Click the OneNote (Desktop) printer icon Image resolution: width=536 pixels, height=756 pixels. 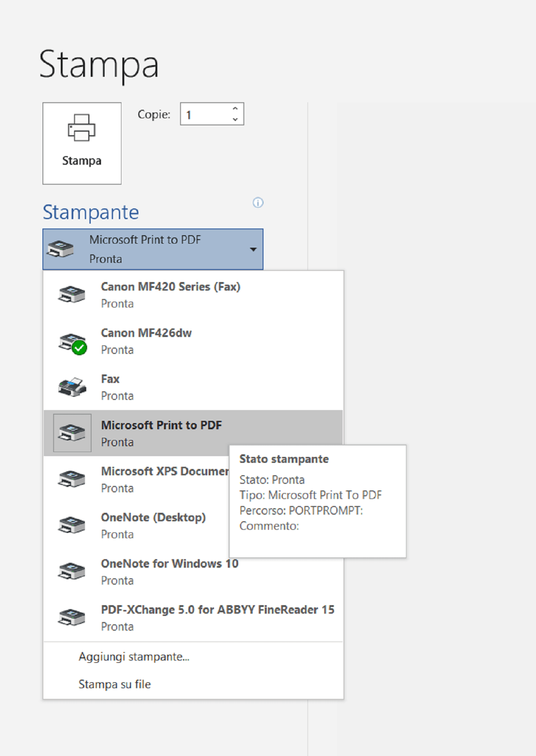point(71,525)
